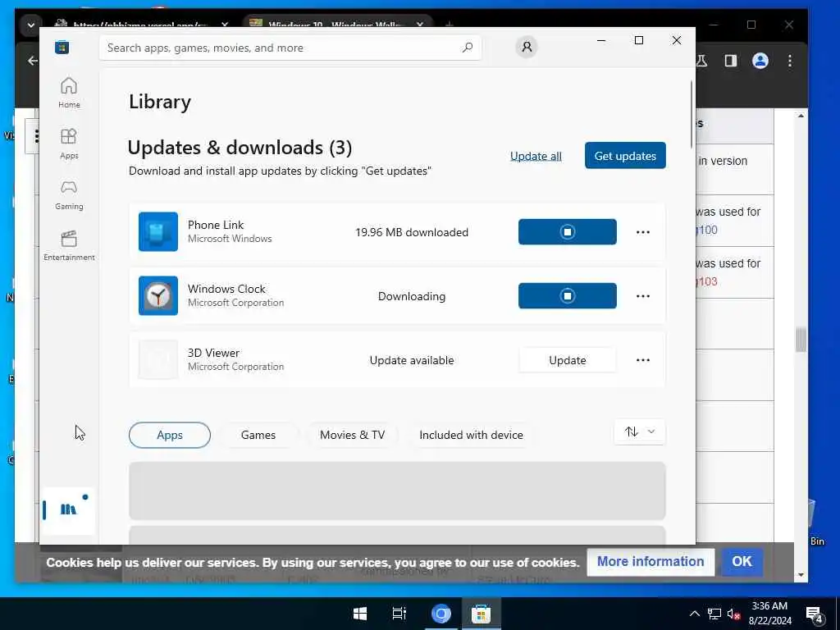This screenshot has height=630, width=840.
Task: Click Microsoft Store taskbar icon
Action: 481,614
